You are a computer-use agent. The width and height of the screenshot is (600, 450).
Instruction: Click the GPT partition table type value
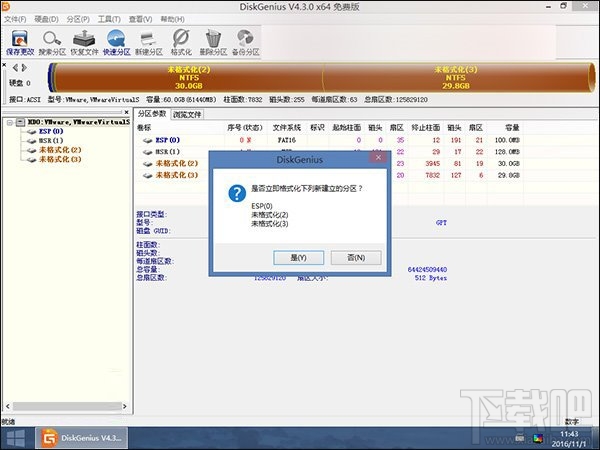(441, 223)
